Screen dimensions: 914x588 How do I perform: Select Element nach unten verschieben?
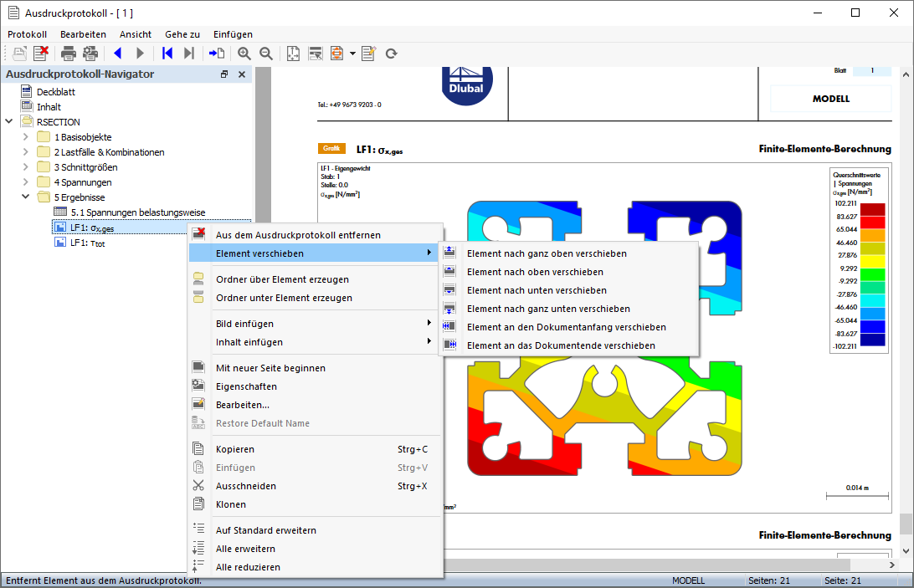(x=569, y=290)
